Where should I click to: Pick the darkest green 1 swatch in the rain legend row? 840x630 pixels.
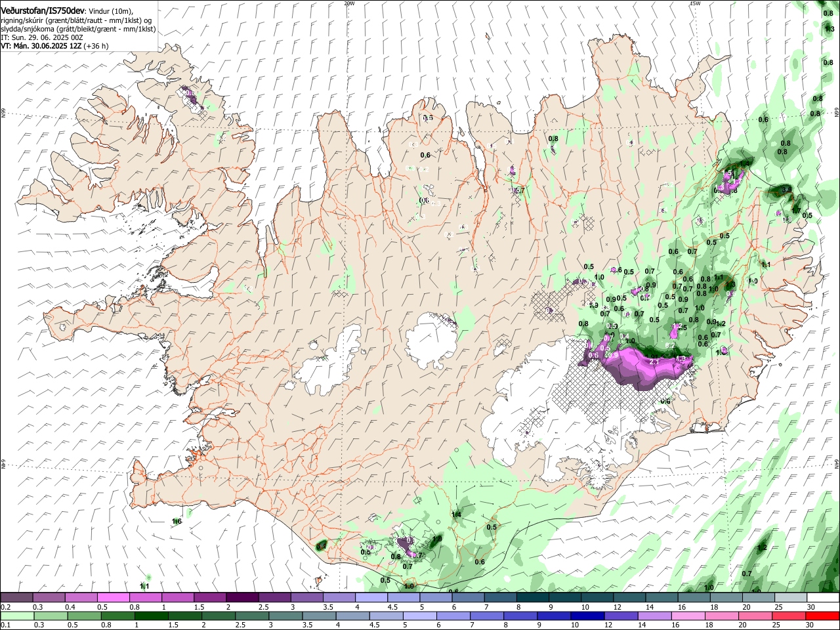(x=151, y=616)
